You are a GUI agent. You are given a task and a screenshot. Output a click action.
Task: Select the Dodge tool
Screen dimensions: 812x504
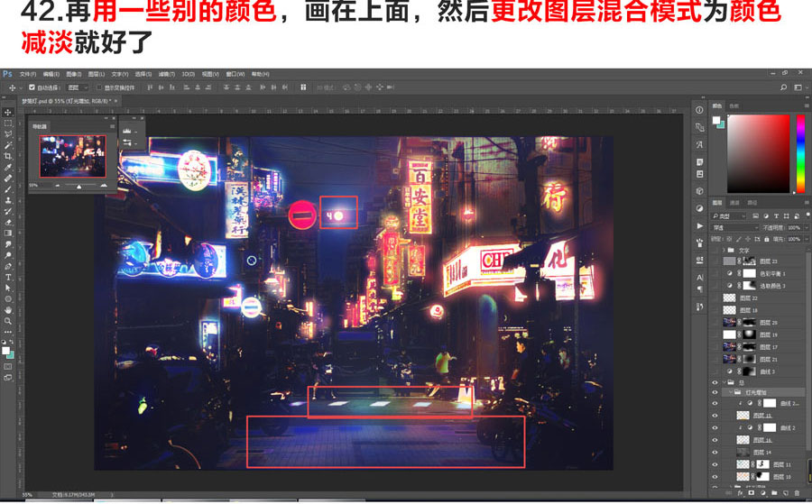(8, 255)
